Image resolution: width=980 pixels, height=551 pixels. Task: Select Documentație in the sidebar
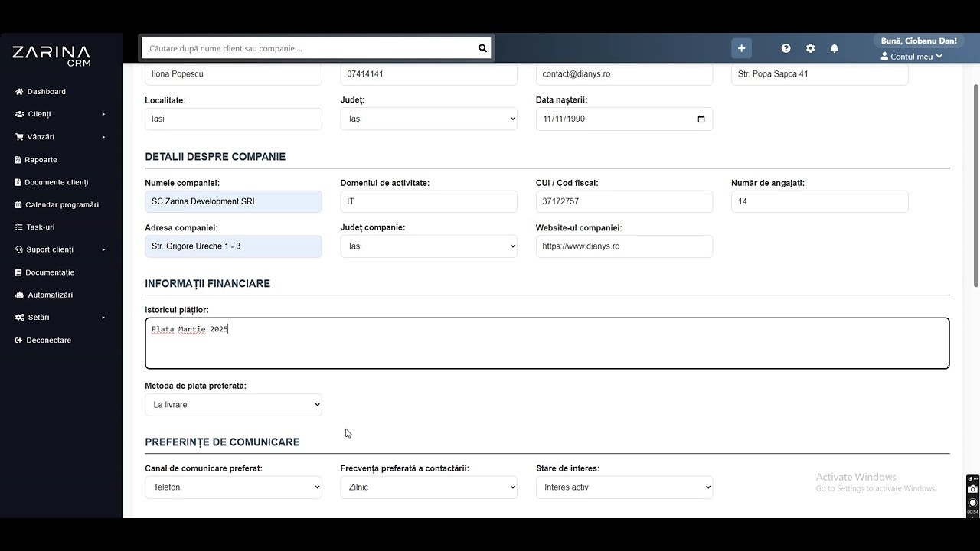[x=50, y=272]
